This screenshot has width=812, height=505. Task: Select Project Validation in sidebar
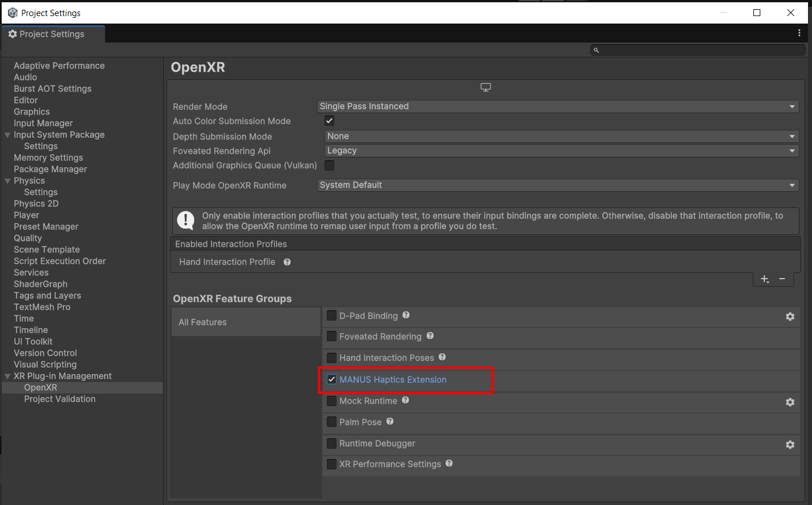(60, 399)
